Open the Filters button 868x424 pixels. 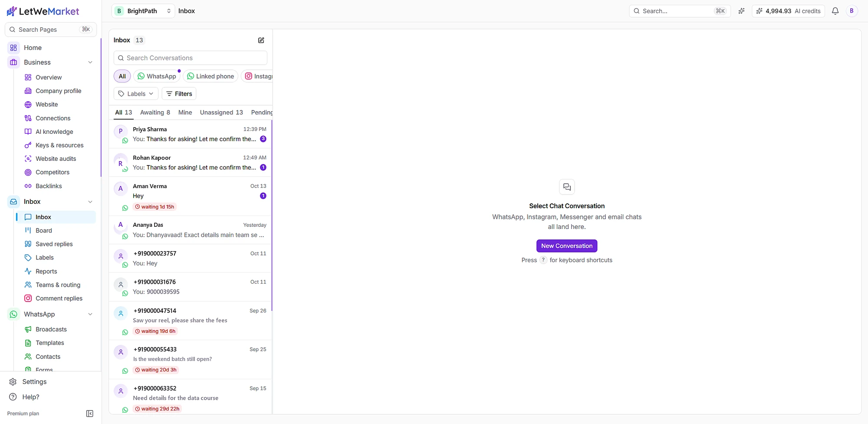(179, 94)
